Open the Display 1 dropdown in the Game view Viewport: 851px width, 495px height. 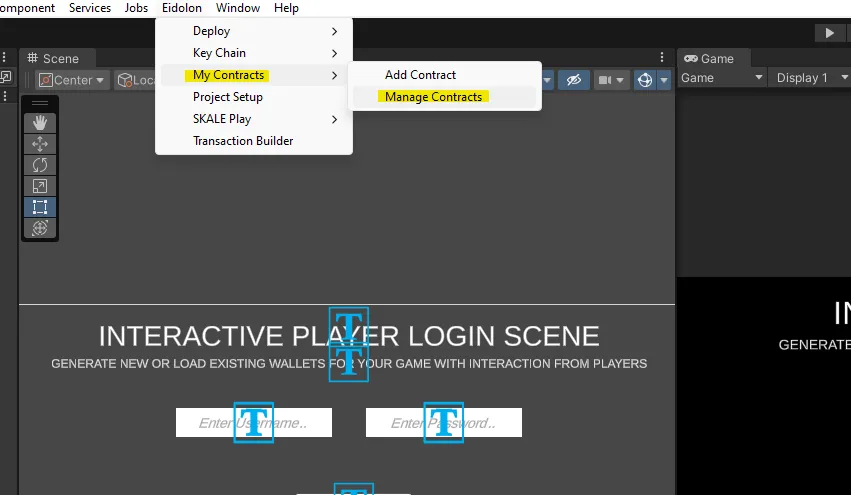[x=808, y=78]
